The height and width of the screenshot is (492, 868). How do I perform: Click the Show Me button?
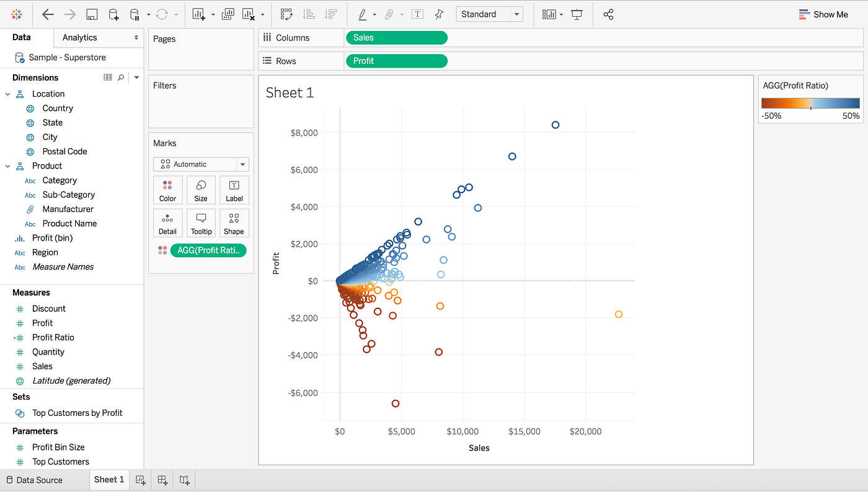tap(823, 14)
